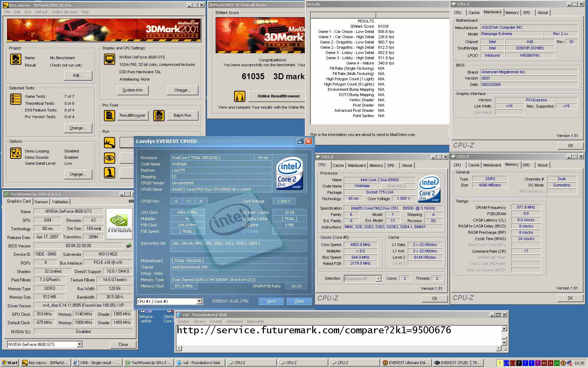Open the Processor #1 selection dropdown in CPU-Z
The image size is (588, 368).
click(378, 278)
